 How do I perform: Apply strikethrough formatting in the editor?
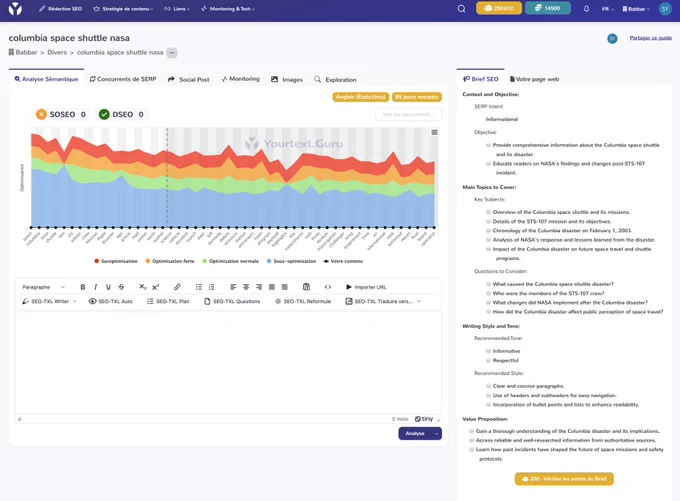[x=121, y=287]
